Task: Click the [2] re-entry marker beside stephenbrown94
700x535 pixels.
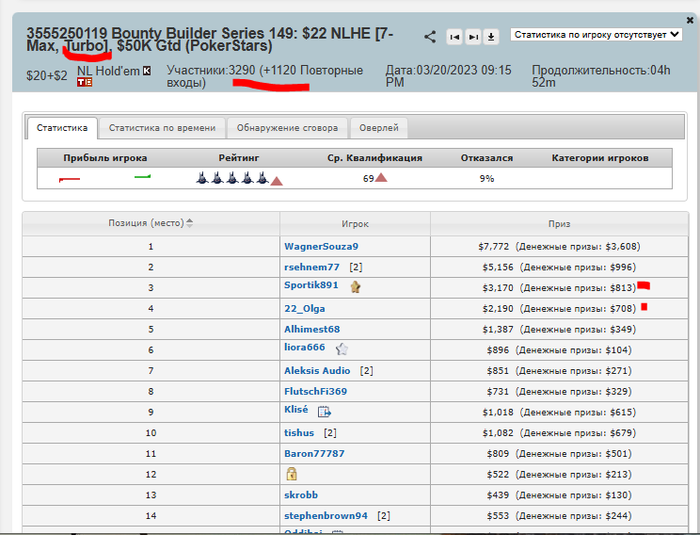Action: tap(383, 515)
